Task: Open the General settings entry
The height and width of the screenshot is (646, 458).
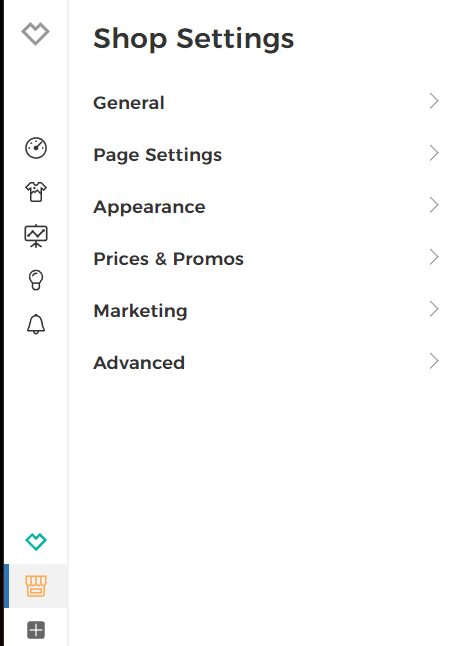Action: (x=266, y=102)
